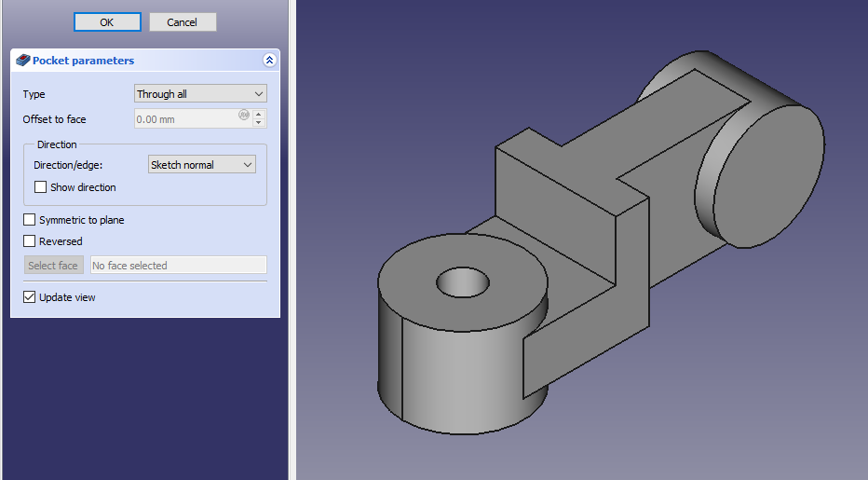Click the No face selected field
Screen dimensions: 868x480
(179, 266)
